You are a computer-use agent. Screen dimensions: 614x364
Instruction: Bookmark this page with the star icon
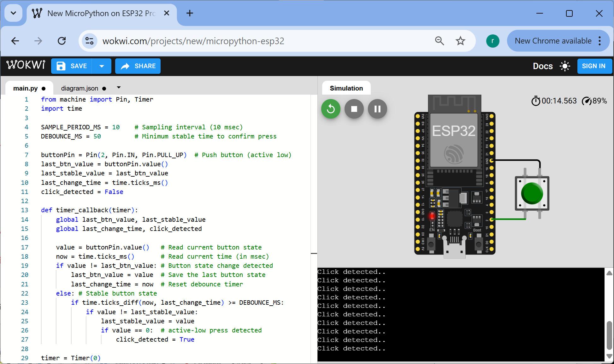(x=460, y=41)
